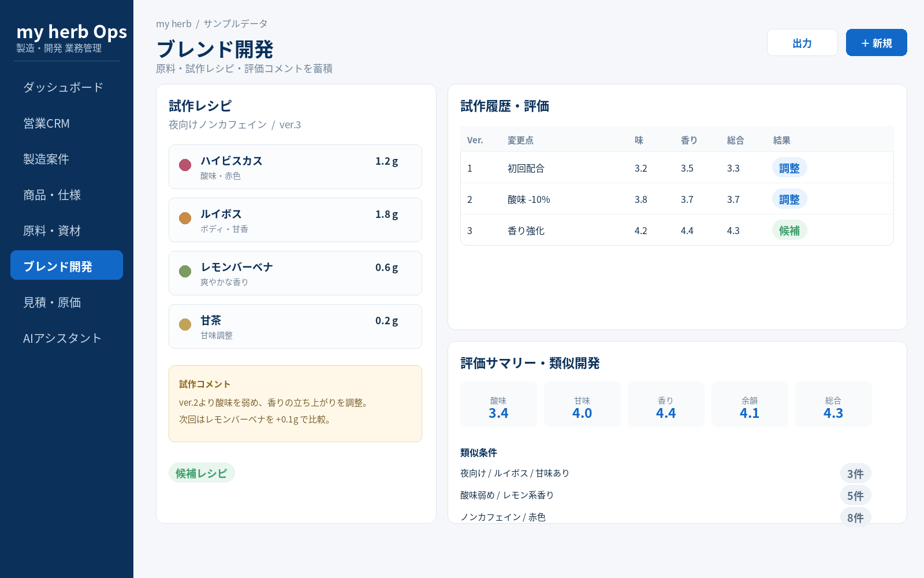Click the 調整 badge for 酸味 -10%
924x578 pixels.
point(789,199)
